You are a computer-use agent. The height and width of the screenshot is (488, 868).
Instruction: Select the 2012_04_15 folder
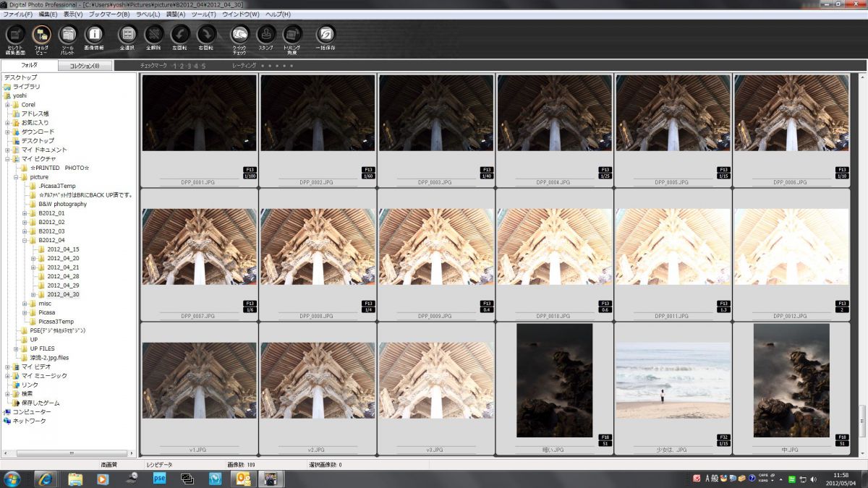[x=63, y=249]
